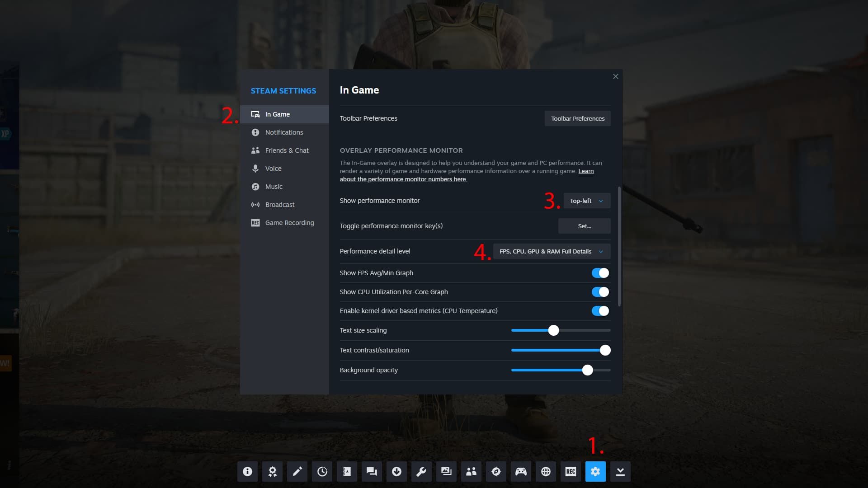Toggle Show FPS Avg/Min Graph switch
Screen dimensions: 868x488
[600, 273]
